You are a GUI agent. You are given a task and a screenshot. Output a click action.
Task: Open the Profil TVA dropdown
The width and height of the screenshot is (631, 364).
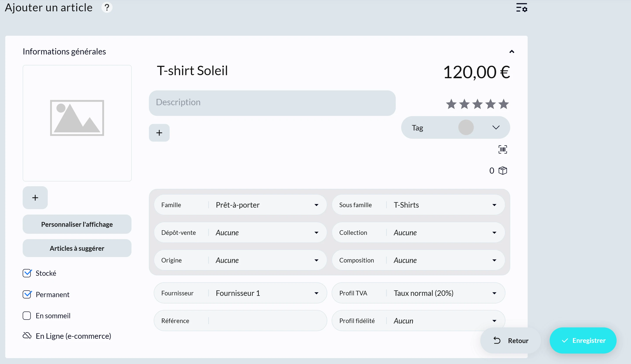(x=418, y=293)
